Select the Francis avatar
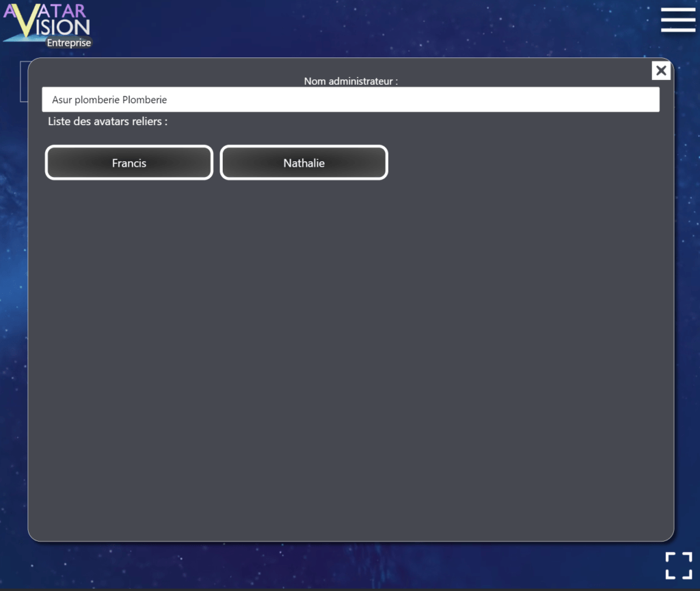Viewport: 700px width, 591px height. pyautogui.click(x=129, y=163)
